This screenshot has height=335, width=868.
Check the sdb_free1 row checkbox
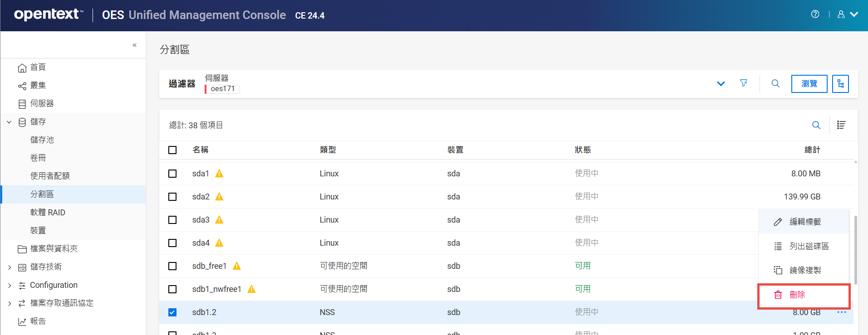[x=172, y=266]
